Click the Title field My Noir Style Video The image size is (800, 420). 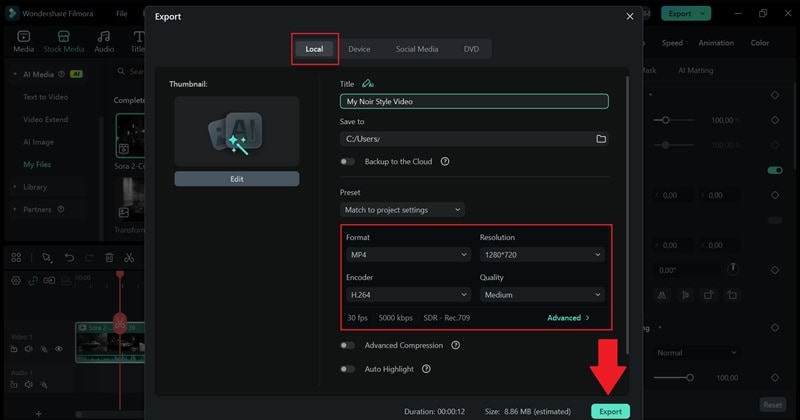point(474,101)
